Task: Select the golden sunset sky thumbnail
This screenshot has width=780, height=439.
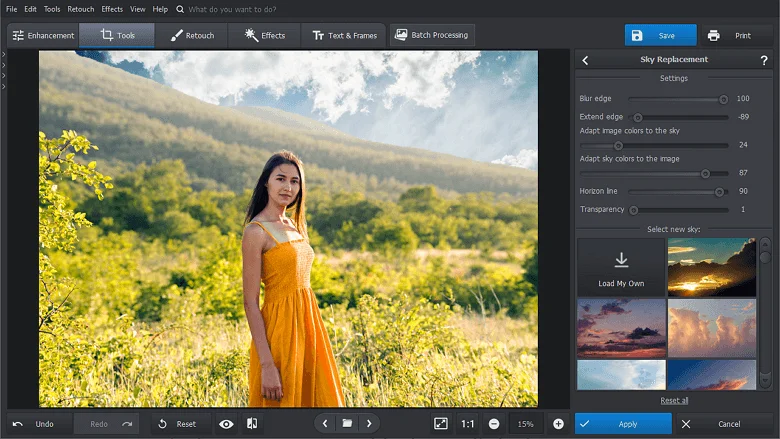Action: (x=711, y=266)
